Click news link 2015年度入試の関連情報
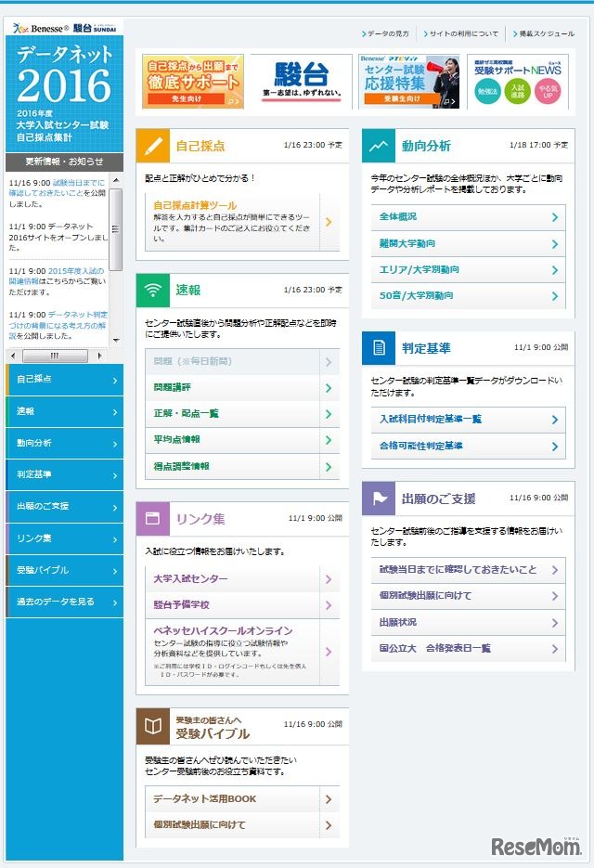Viewport: 594px width, 868px height. tap(56, 276)
